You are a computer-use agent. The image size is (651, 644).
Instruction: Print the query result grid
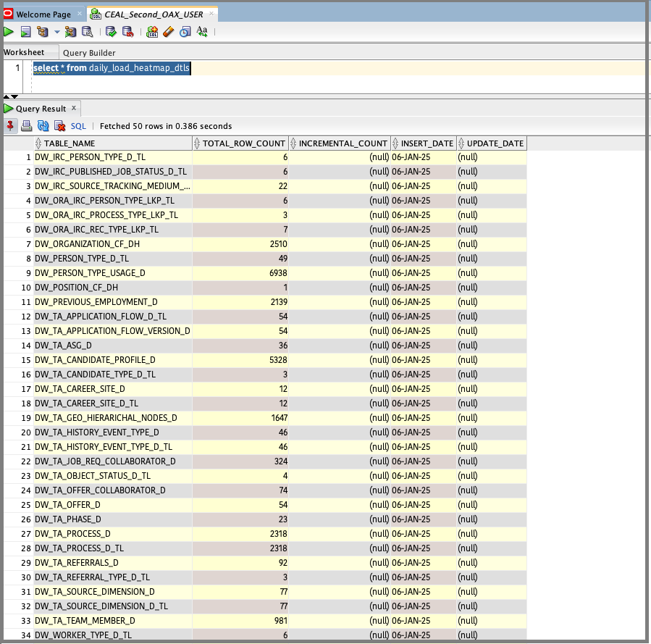click(x=26, y=126)
